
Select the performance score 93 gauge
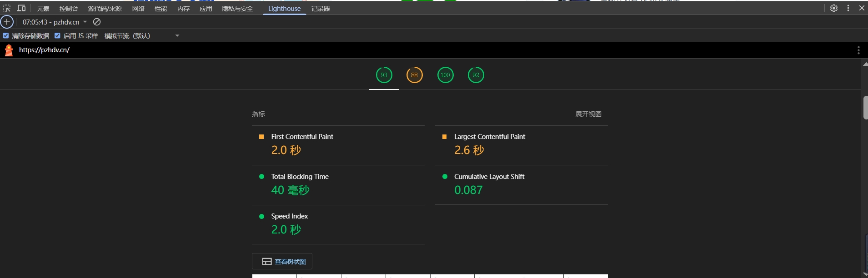pyautogui.click(x=384, y=75)
